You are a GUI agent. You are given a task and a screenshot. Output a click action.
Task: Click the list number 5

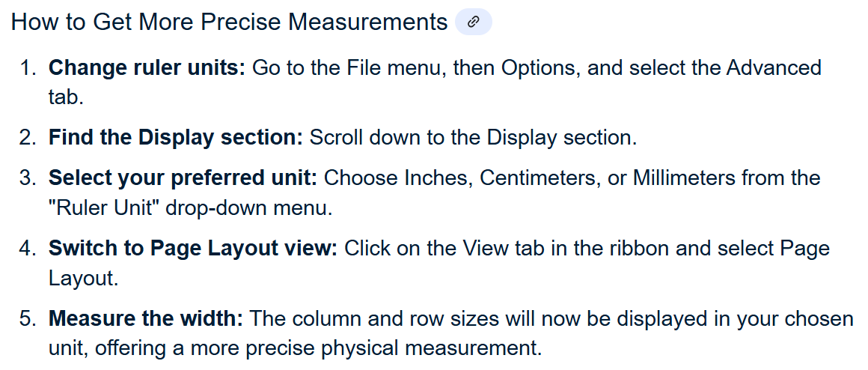tap(28, 318)
